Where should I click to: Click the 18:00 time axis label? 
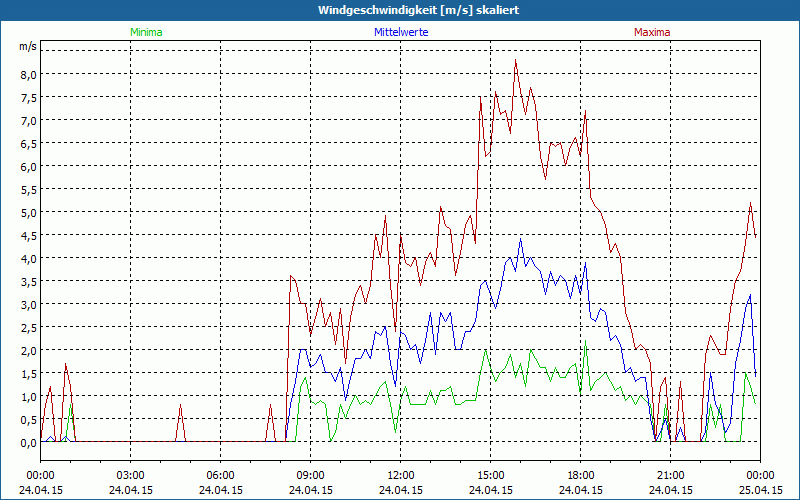pyautogui.click(x=581, y=476)
